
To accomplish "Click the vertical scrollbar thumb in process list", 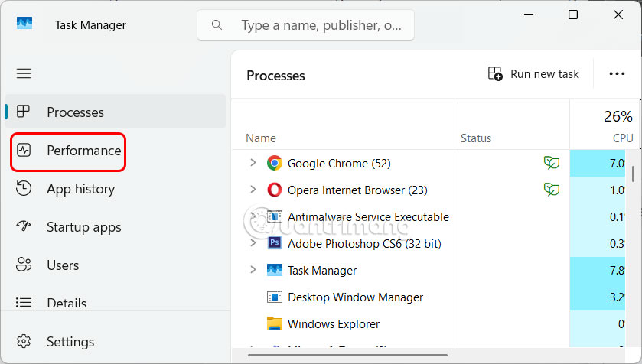I will 633,174.
